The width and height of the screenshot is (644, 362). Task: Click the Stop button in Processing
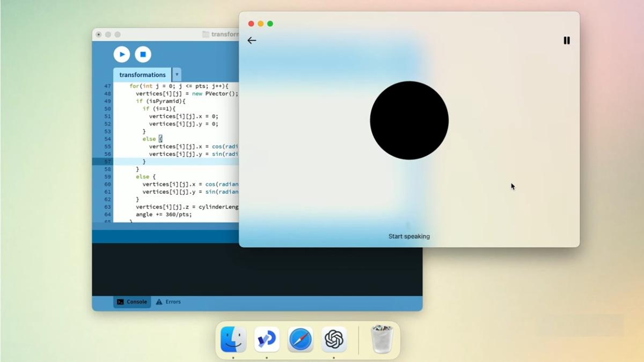143,54
